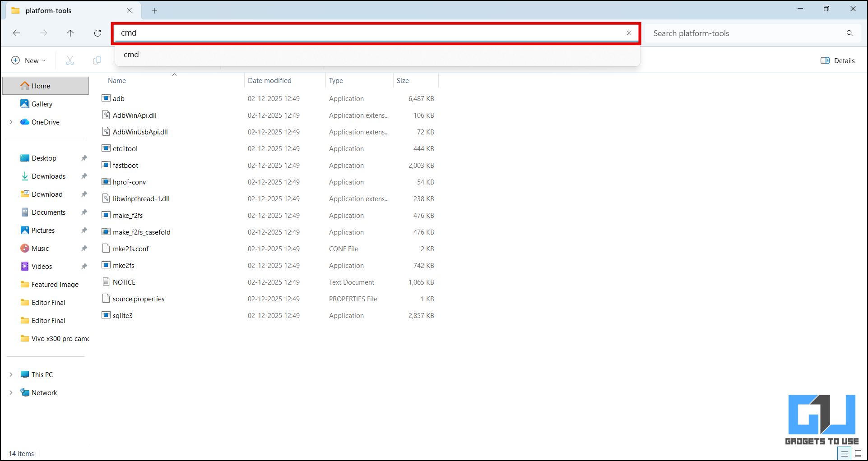Viewport: 868px width, 461px height.
Task: Switch to details list view icon
Action: 844,453
